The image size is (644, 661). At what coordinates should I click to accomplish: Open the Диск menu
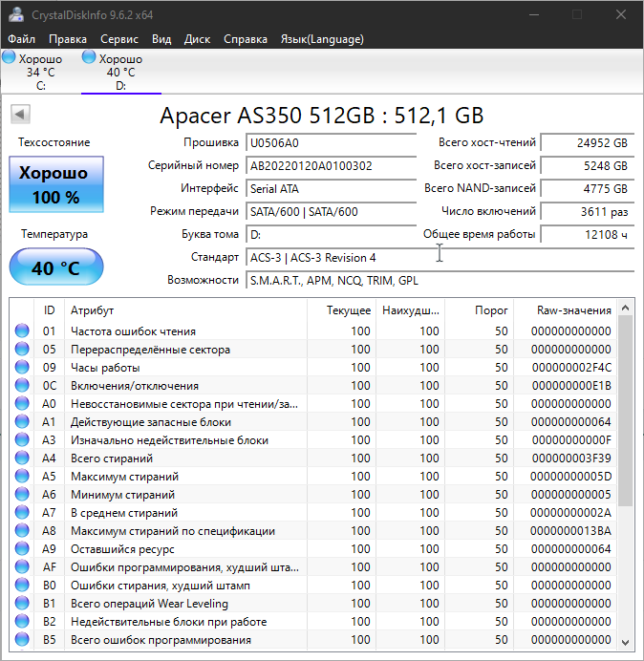point(197,39)
